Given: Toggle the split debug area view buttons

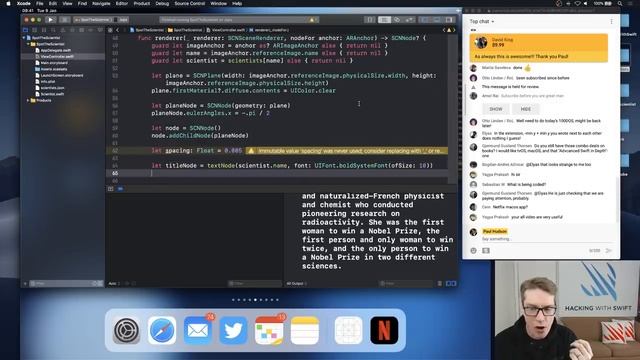Looking at the screenshot, I should [x=451, y=283].
